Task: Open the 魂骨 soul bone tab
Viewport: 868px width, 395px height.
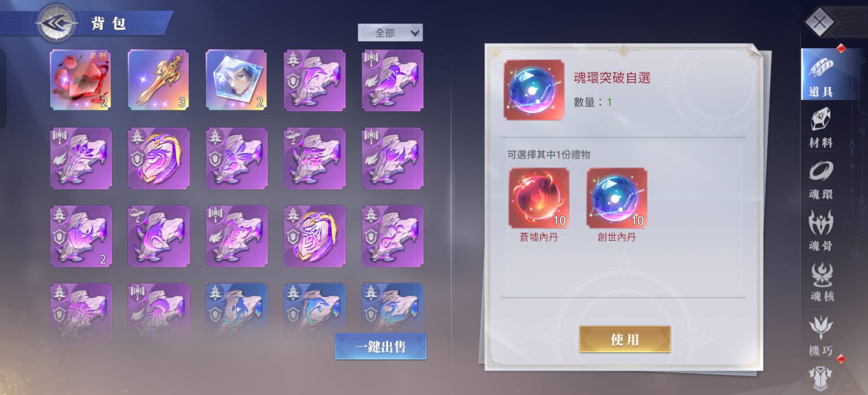Action: coord(821,231)
